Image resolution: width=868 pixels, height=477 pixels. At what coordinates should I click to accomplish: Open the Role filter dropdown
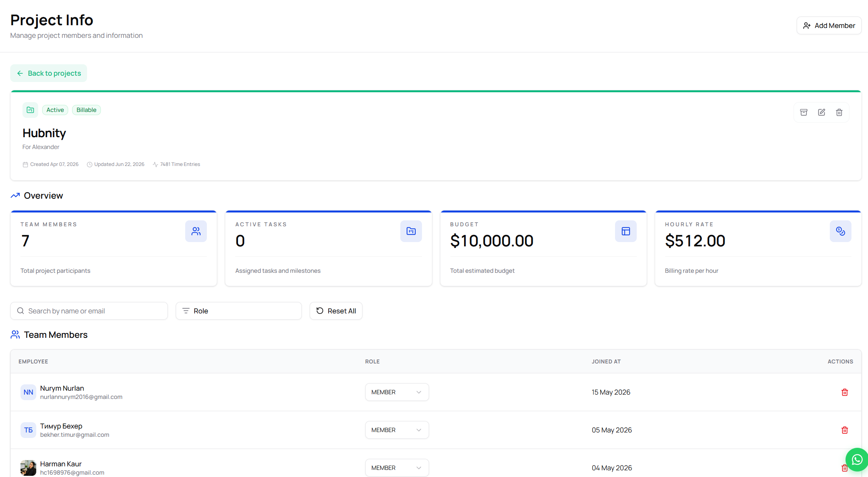(238, 311)
